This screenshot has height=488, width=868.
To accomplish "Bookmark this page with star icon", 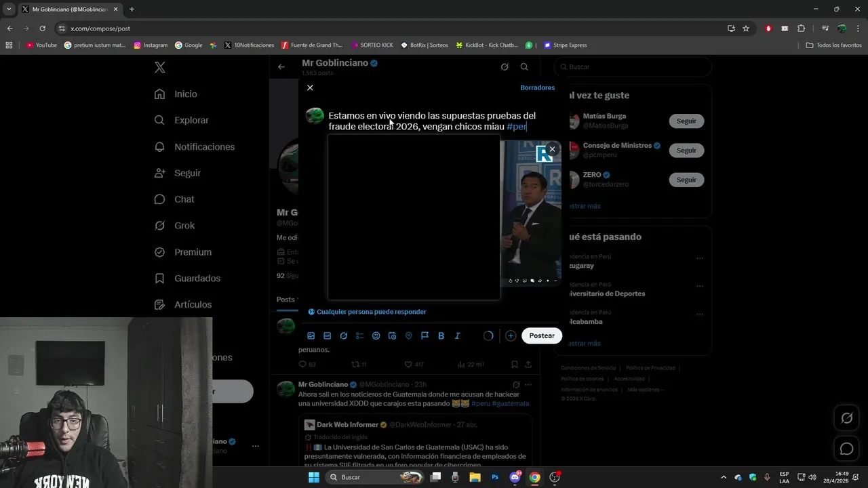I will coord(746,28).
